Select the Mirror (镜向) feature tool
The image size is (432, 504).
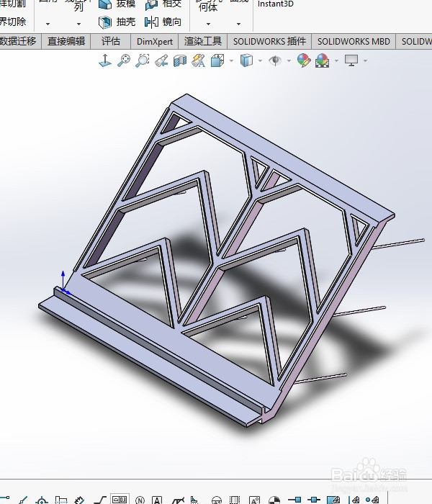point(163,22)
